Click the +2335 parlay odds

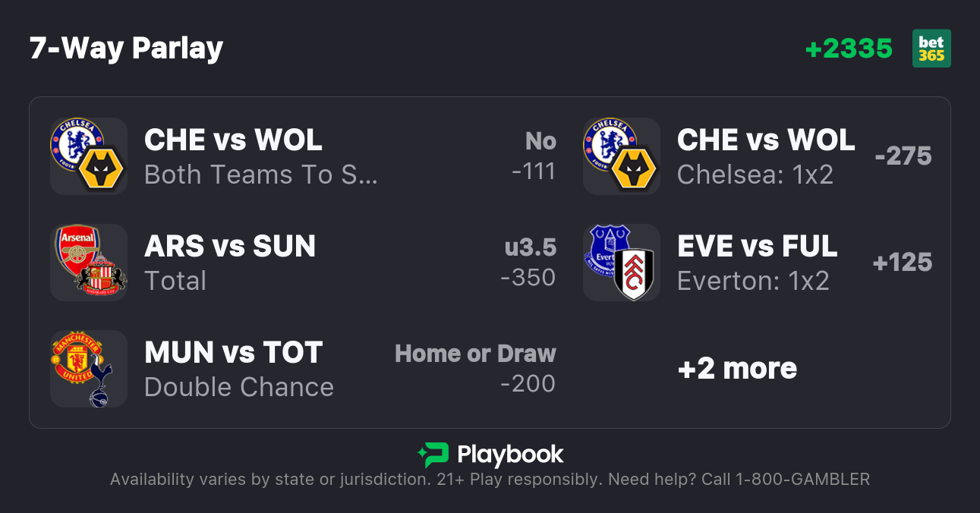(x=849, y=49)
